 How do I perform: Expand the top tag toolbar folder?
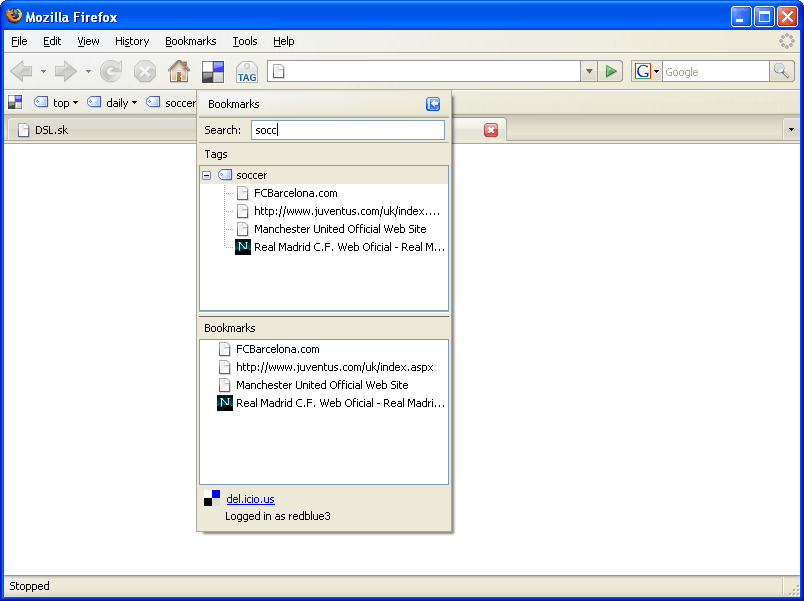(x=56, y=103)
